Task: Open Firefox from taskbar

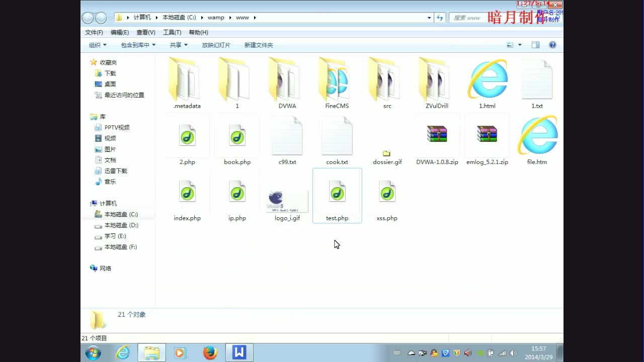Action: [x=210, y=353]
